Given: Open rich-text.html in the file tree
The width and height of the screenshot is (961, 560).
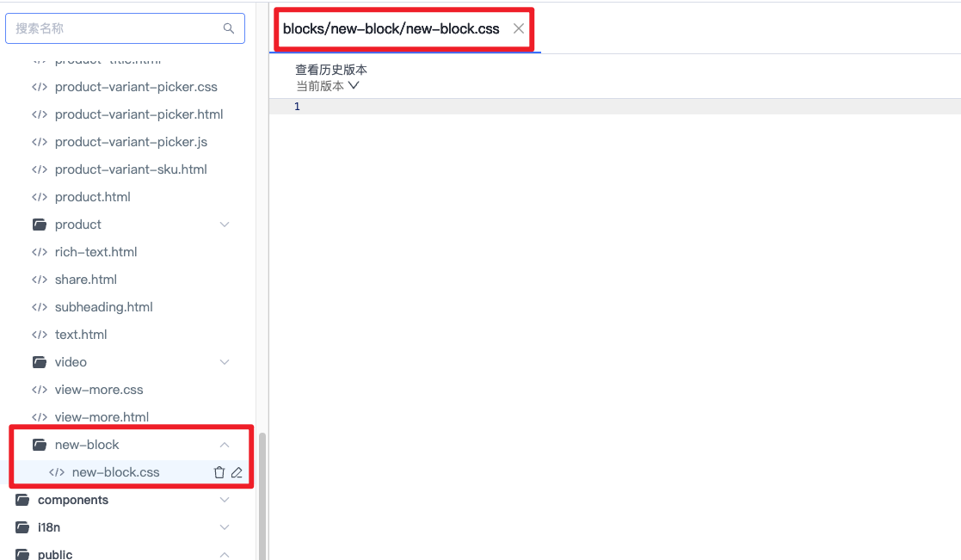Looking at the screenshot, I should pos(95,252).
